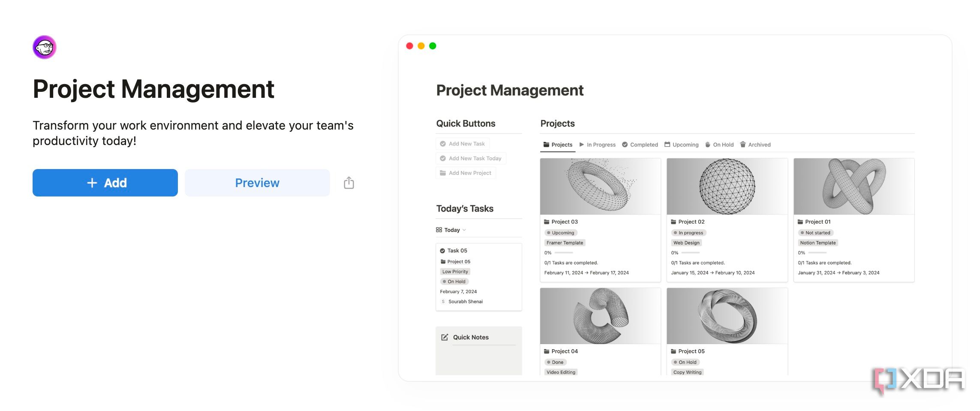The height and width of the screenshot is (411, 980).
Task: Click the Archived tab trash icon
Action: click(x=743, y=145)
